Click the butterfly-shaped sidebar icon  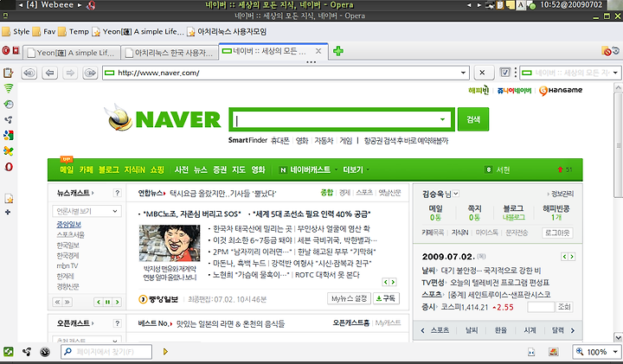click(x=9, y=151)
